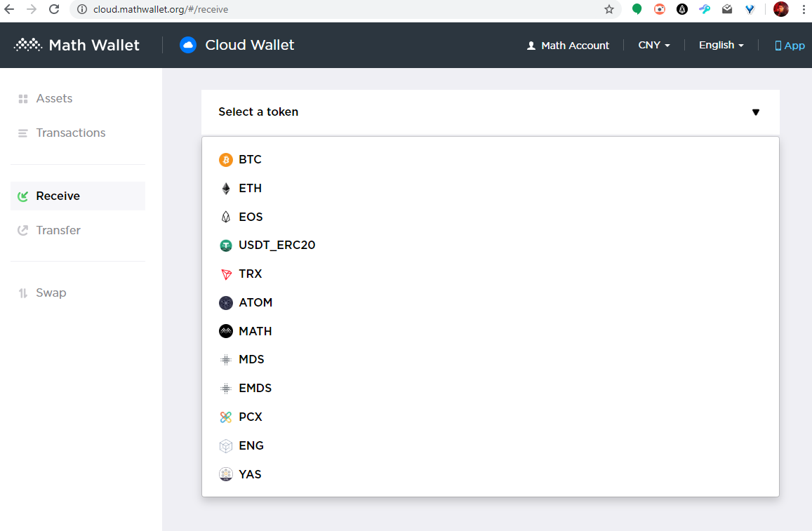Choose YAS from the list
The height and width of the screenshot is (531, 812).
point(491,474)
